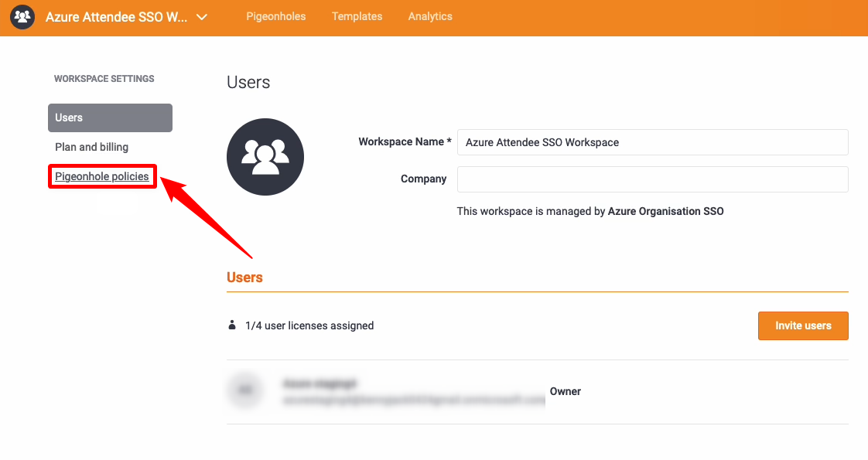Screen dimensions: 868x460
Task: Open the Templates tab
Action: [x=357, y=16]
